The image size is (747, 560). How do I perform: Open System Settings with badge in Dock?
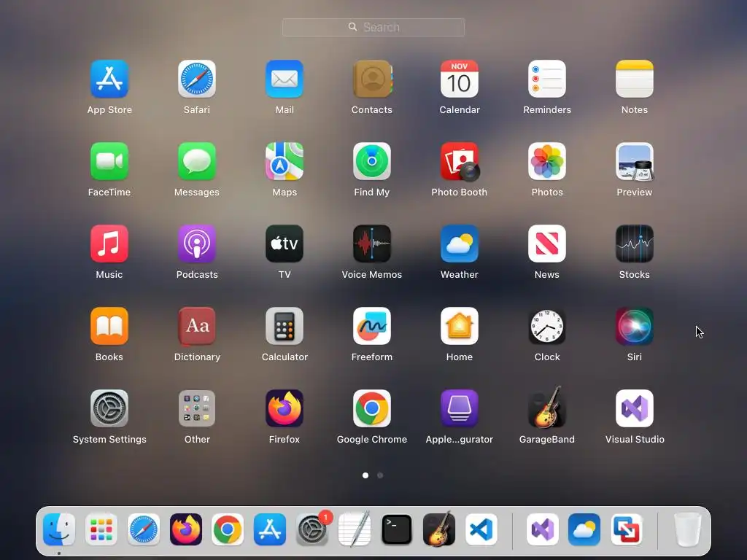(x=312, y=529)
